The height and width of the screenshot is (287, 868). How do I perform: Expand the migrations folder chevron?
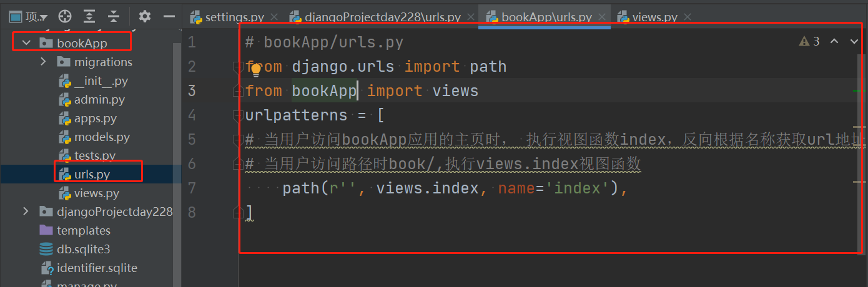pos(43,62)
